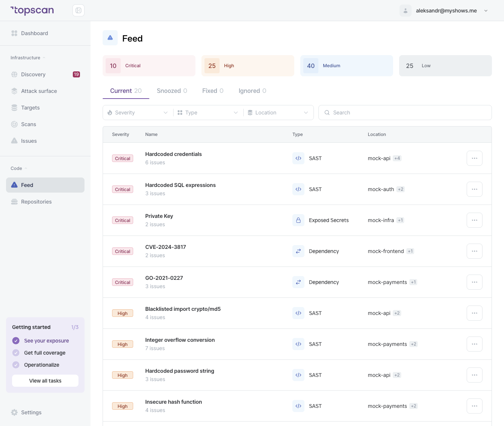The image size is (504, 426).
Task: Click the dependency icon in the CVE-2024-3817 row
Action: pos(298,251)
